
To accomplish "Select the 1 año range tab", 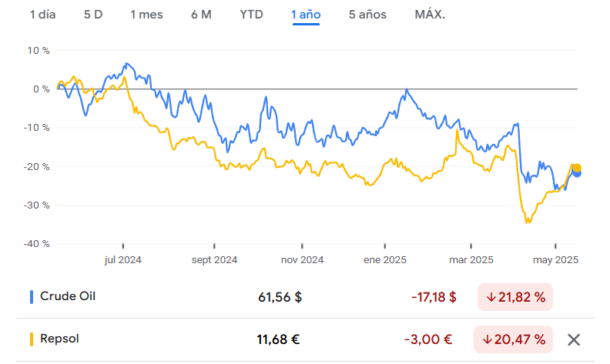I will (306, 15).
